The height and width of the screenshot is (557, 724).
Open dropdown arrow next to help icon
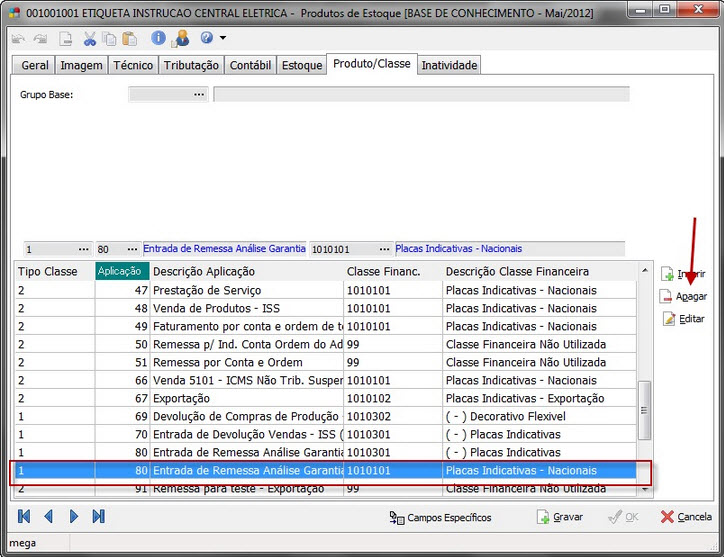pyautogui.click(x=222, y=39)
